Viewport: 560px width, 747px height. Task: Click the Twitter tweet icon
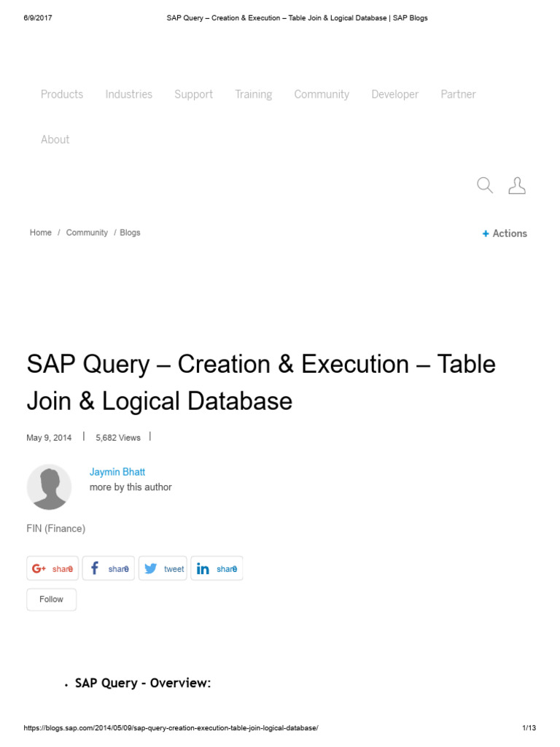click(x=151, y=569)
